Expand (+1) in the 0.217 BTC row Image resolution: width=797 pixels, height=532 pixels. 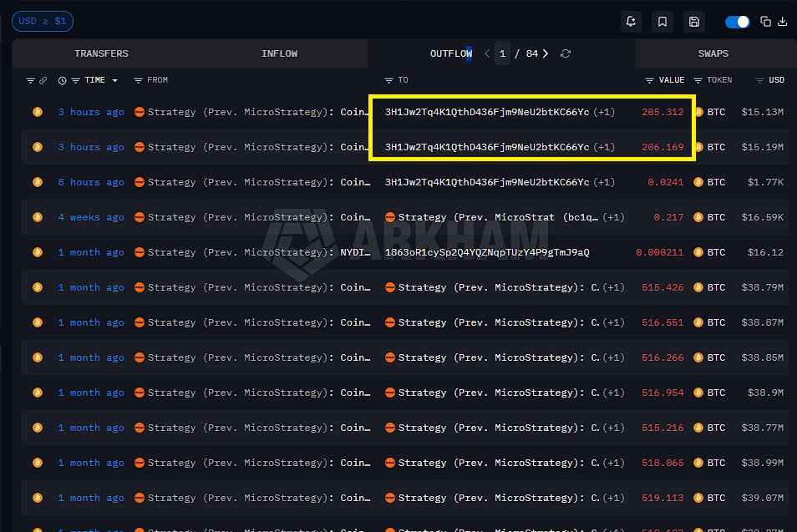pyautogui.click(x=613, y=217)
